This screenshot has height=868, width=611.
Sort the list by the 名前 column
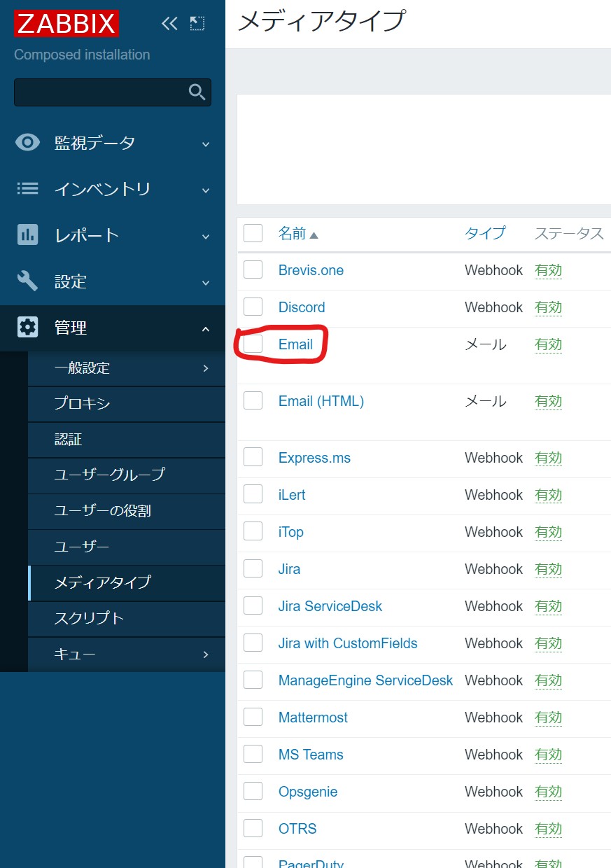point(293,233)
